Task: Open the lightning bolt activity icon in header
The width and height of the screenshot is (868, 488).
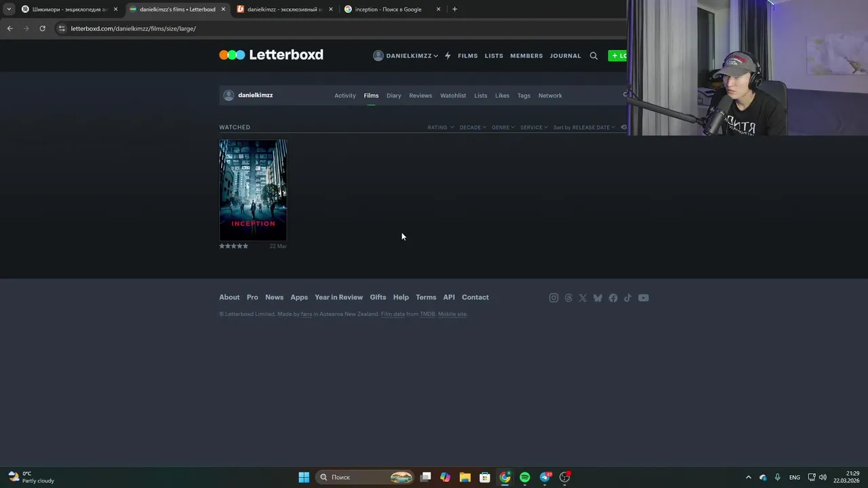Action: tap(448, 56)
